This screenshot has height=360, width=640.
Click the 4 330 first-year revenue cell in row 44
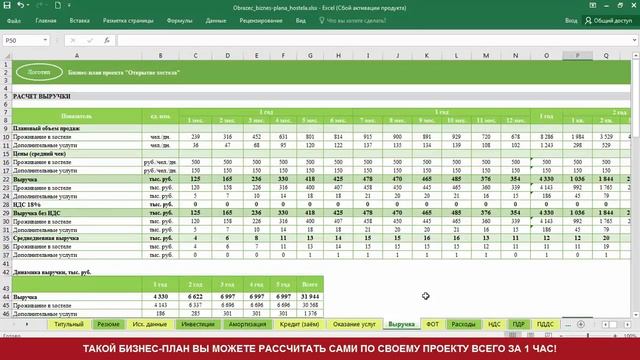pos(160,297)
